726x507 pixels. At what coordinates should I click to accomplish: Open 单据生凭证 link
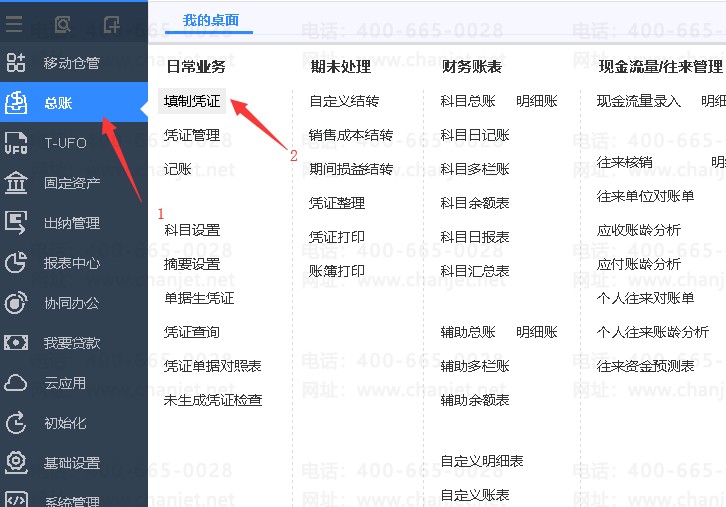pos(199,298)
